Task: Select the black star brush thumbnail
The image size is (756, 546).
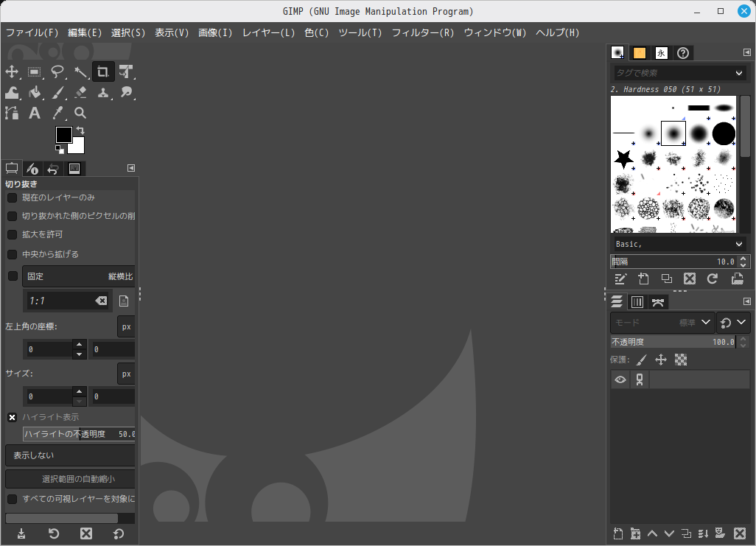Action: tap(623, 158)
